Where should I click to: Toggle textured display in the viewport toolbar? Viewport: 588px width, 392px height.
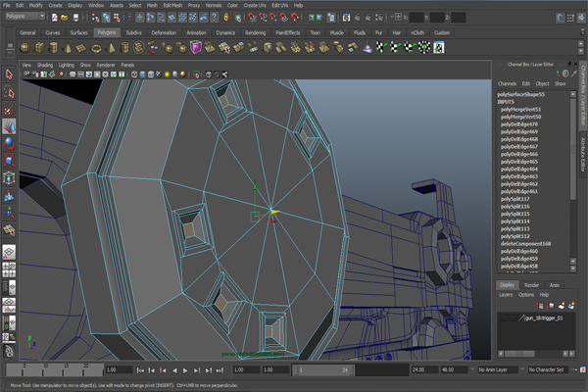coord(159,74)
